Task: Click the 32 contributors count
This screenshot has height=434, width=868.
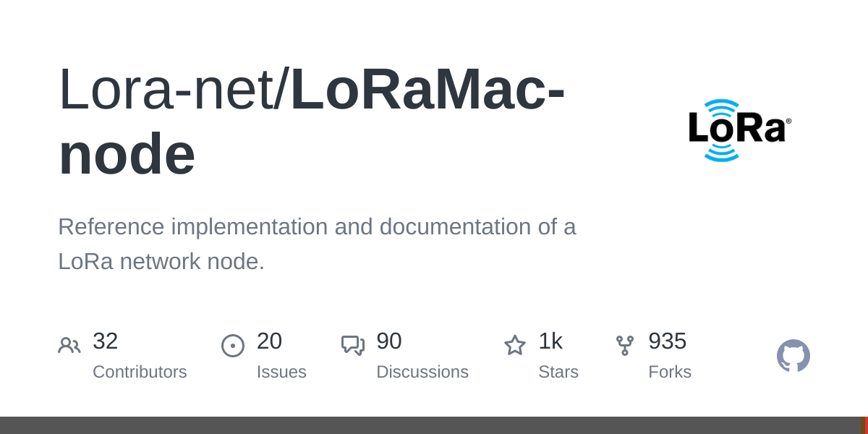Action: [106, 341]
